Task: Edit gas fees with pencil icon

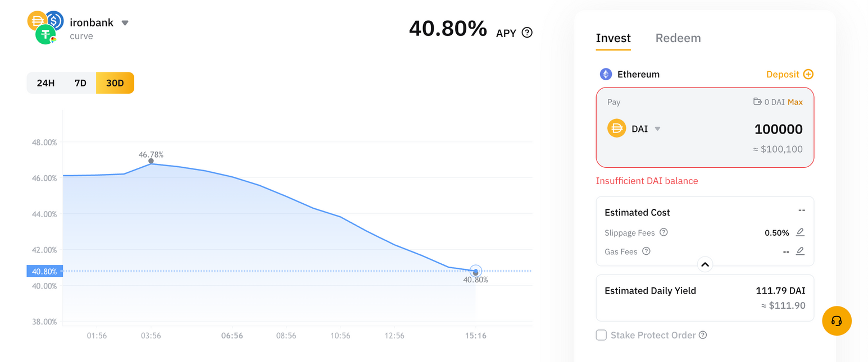Action: (800, 251)
